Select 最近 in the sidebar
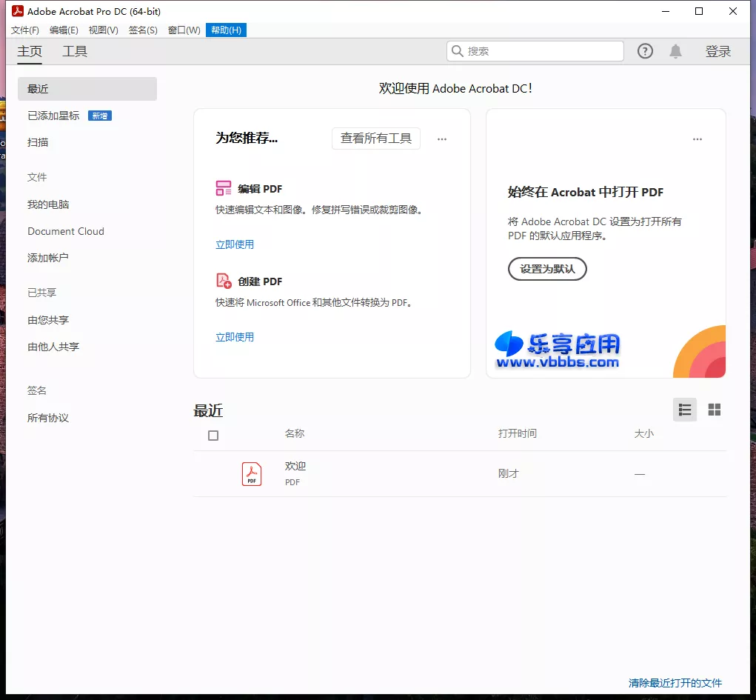Screen dimensions: 756x700 [87, 89]
